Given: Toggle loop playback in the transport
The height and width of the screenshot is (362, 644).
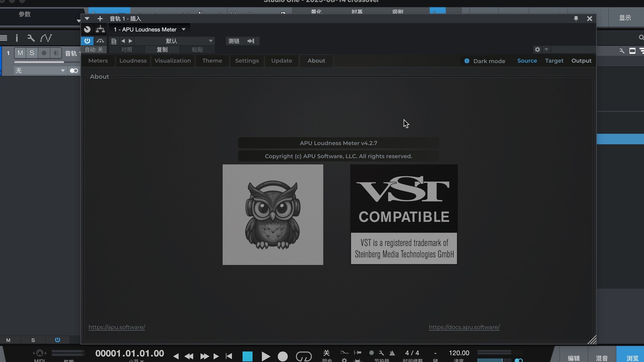Looking at the screenshot, I should pyautogui.click(x=304, y=356).
